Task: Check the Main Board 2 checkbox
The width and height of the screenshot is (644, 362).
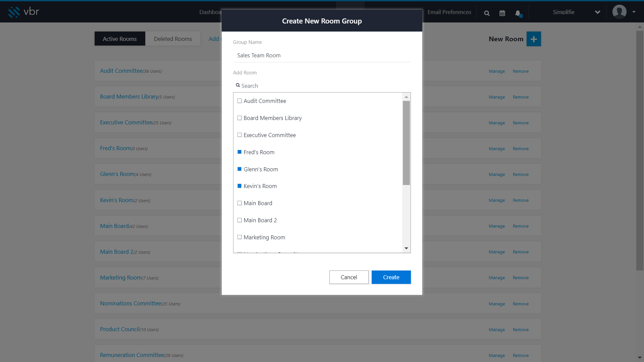Action: tap(239, 220)
